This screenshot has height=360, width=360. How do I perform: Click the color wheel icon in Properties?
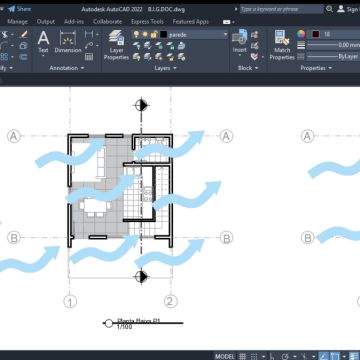coord(301,34)
